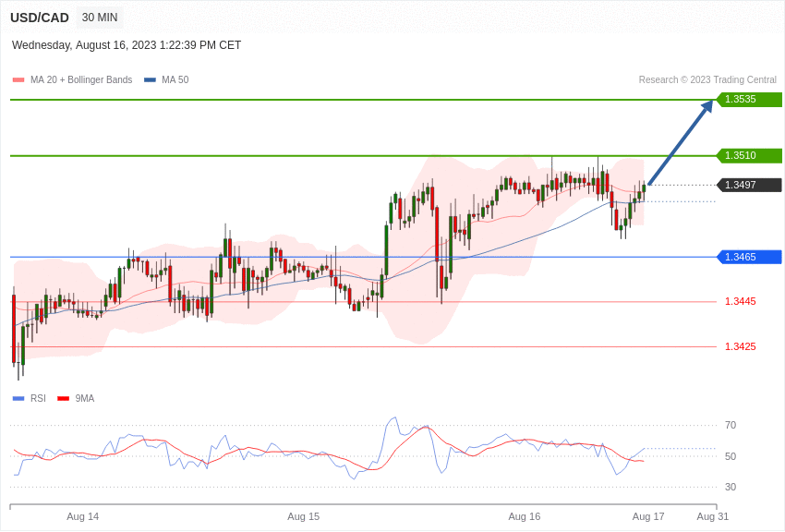Image resolution: width=785 pixels, height=532 pixels.
Task: Click the 9MA legend label
Action: coord(85,399)
